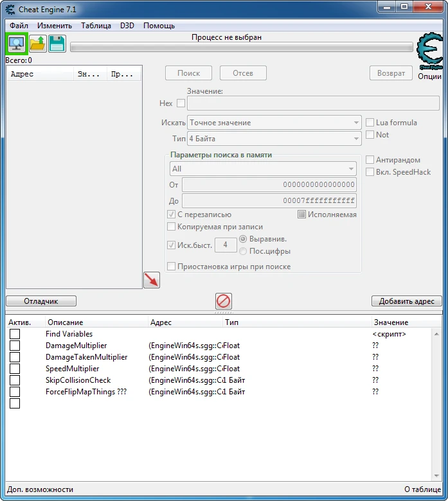Toggle the Антирандом checkbox
This screenshot has height=501, width=448.
370,159
